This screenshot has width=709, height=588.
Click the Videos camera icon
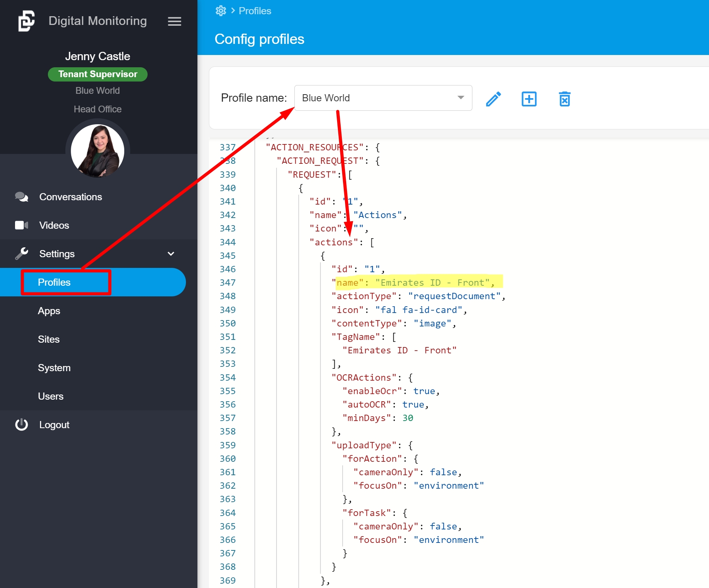[21, 225]
